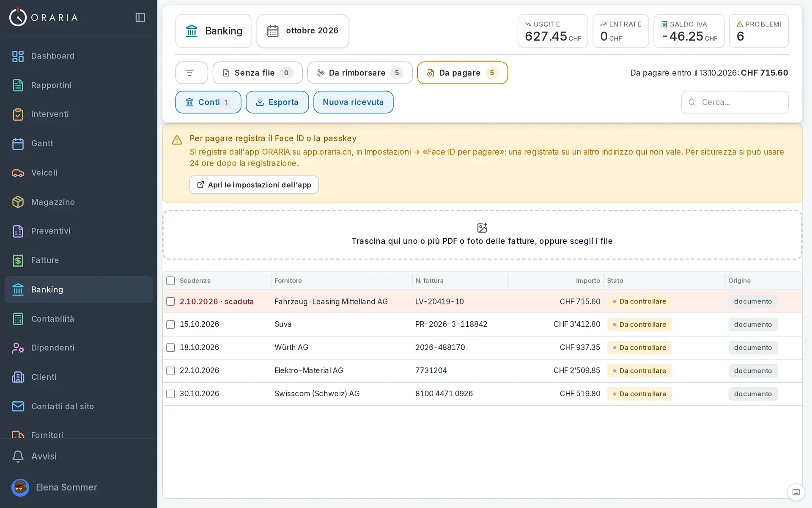Click the Contabilità calculator icon
Image resolution: width=812 pixels, height=508 pixels.
point(18,319)
